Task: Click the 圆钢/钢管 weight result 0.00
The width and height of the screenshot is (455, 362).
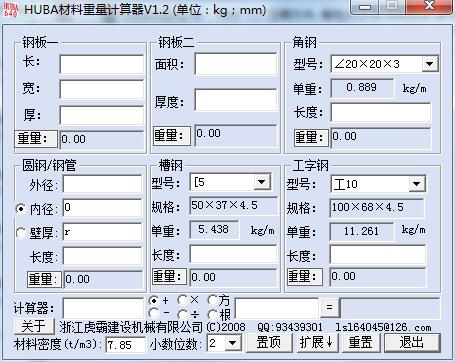Action: pos(103,280)
